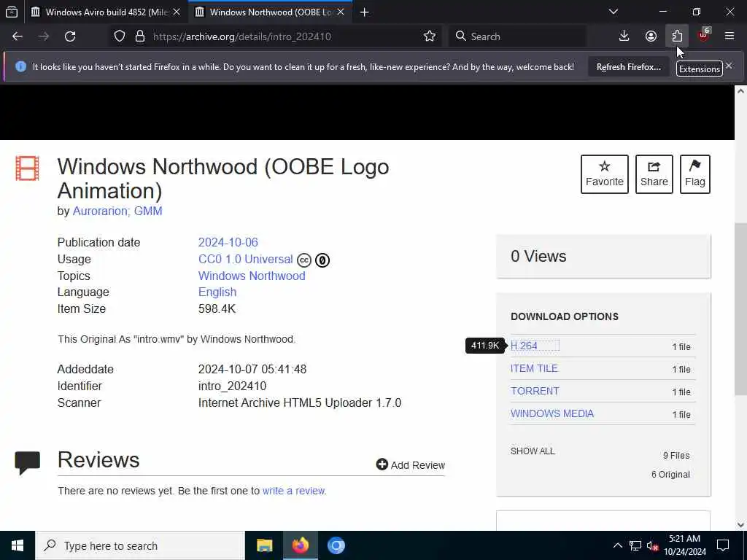Focus the browser Search box
Image resolution: width=747 pixels, height=560 pixels.
click(x=517, y=36)
